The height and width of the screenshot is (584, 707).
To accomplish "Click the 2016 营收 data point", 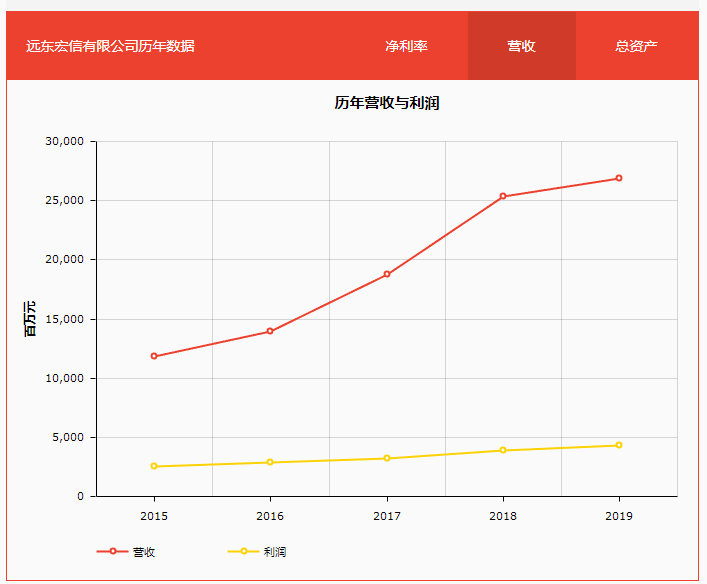I will (x=270, y=331).
